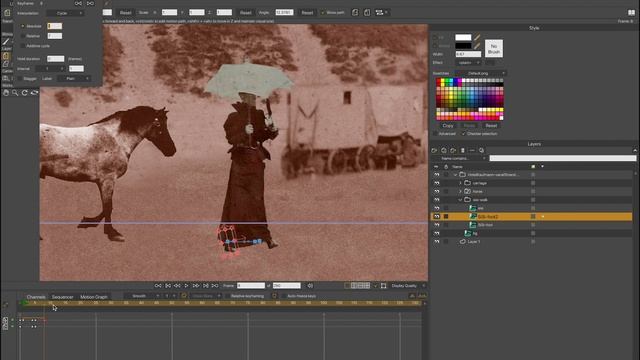Enable the Advanced checkbox in Style

(x=435, y=134)
